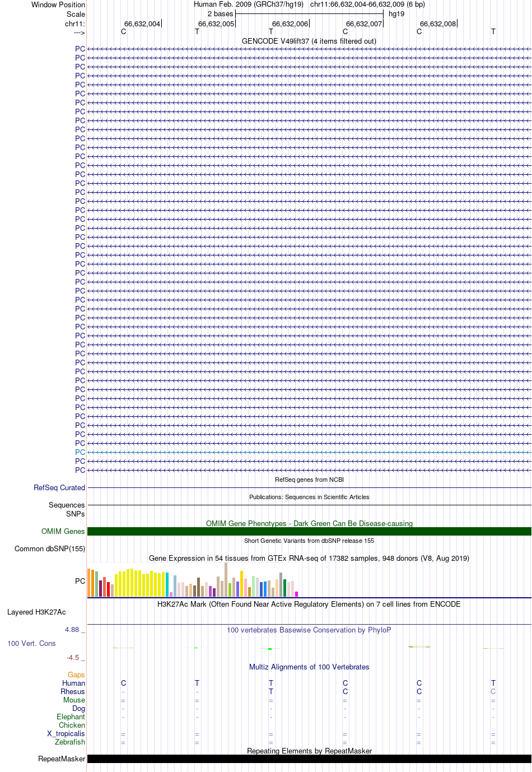Click the black RepeatMasker element bar

pyautogui.click(x=309, y=759)
